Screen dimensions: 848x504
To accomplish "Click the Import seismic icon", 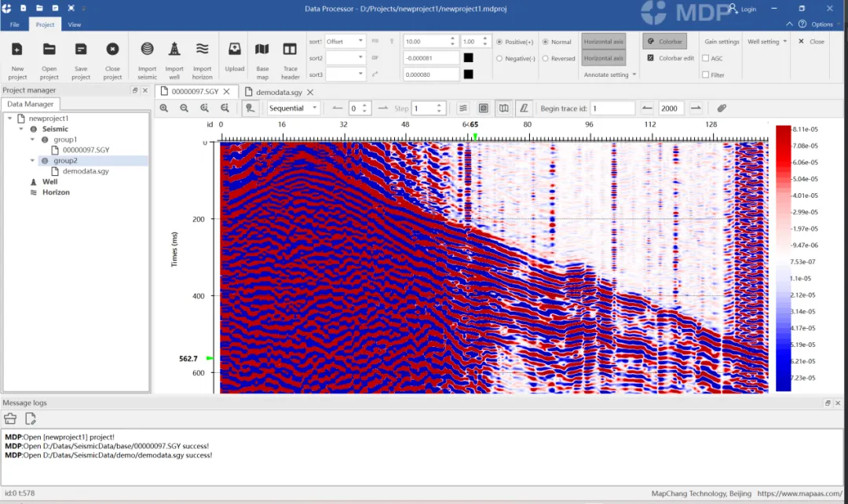I will (x=147, y=49).
